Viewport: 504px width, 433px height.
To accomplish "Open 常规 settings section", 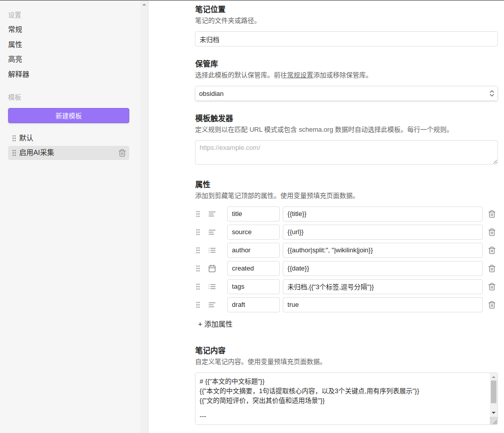I will 15,29.
